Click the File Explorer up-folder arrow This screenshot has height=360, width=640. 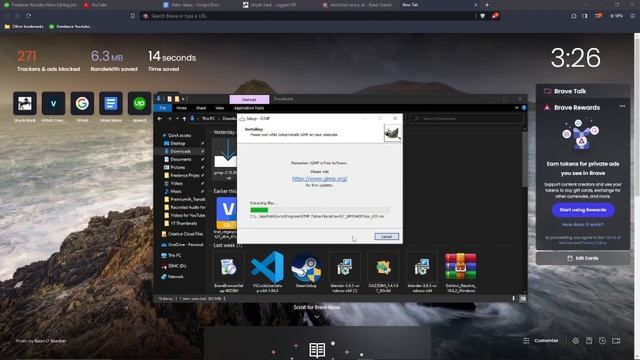tap(184, 119)
